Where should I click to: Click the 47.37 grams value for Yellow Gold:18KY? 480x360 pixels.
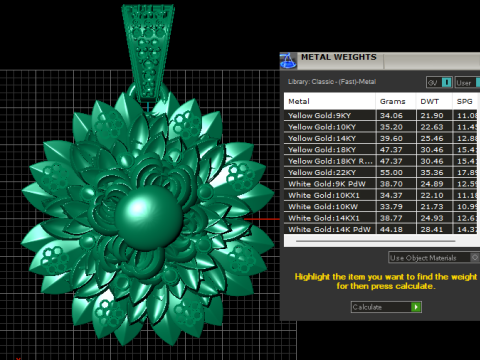click(x=391, y=150)
